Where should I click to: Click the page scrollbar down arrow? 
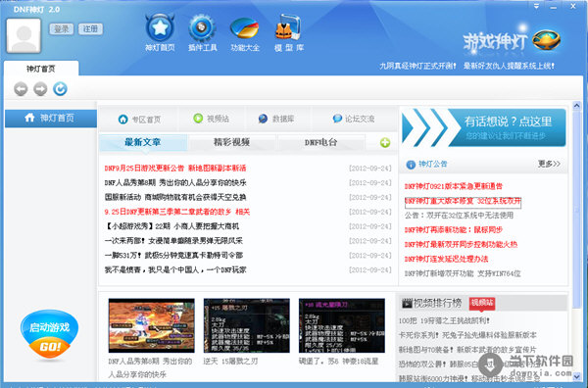point(577,376)
